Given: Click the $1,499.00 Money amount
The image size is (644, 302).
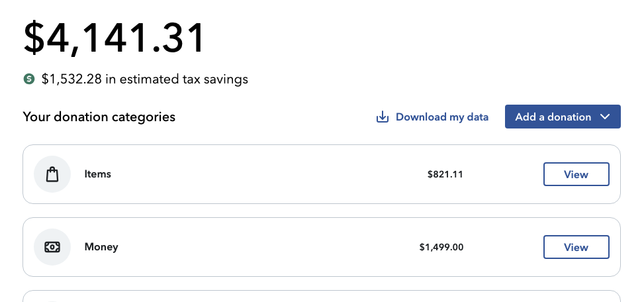Looking at the screenshot, I should tap(441, 247).
